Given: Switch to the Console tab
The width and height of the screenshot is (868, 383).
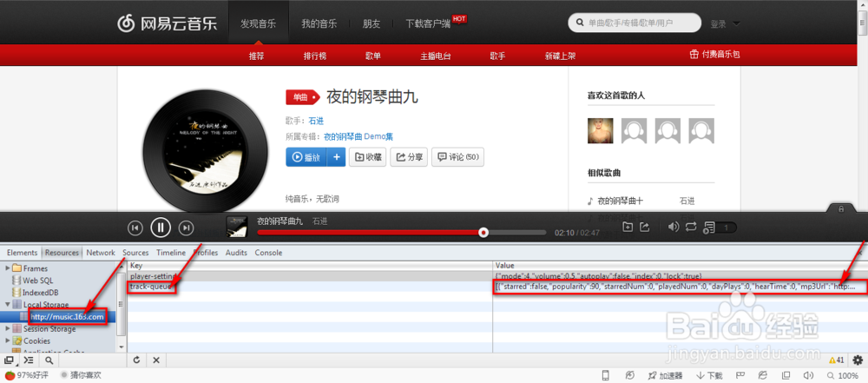Looking at the screenshot, I should (268, 252).
